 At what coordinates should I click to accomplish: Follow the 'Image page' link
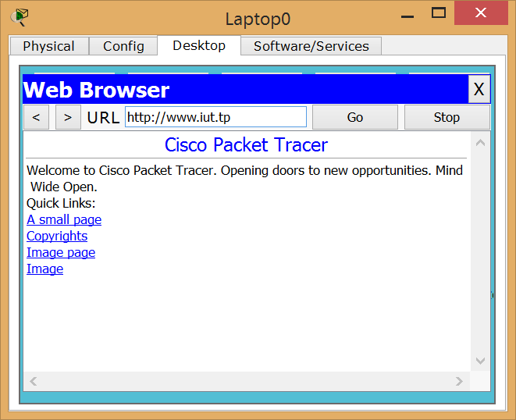tap(61, 252)
